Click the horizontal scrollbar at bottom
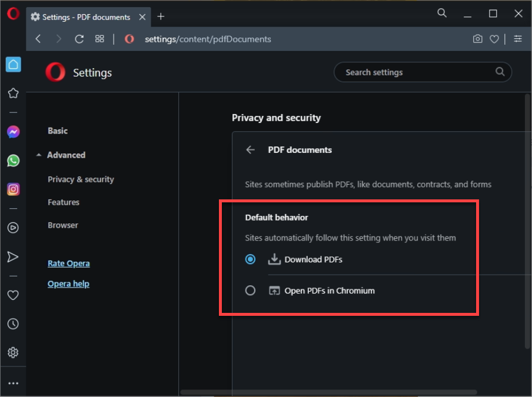 click(x=330, y=392)
